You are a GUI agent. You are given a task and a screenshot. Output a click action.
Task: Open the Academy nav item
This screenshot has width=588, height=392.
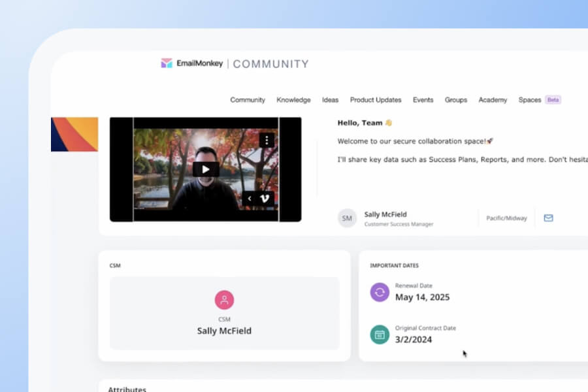coord(493,100)
